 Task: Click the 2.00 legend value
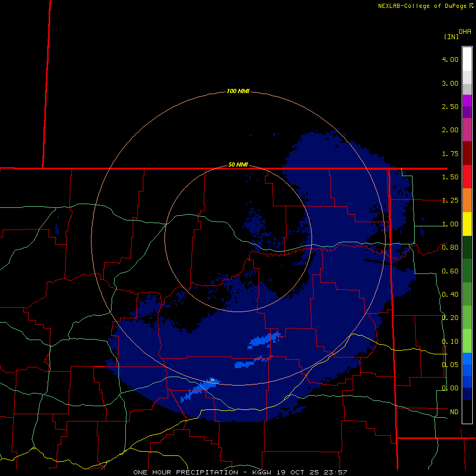(450, 130)
